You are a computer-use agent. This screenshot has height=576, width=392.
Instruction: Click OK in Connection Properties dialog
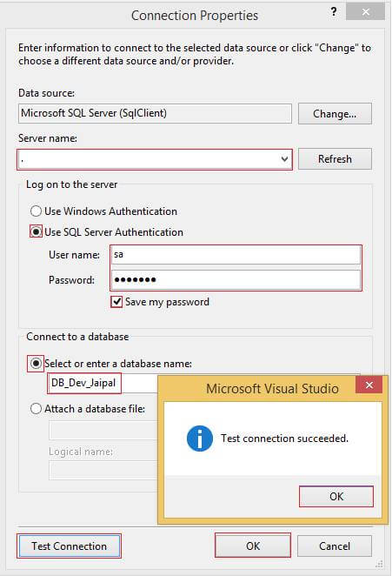253,546
